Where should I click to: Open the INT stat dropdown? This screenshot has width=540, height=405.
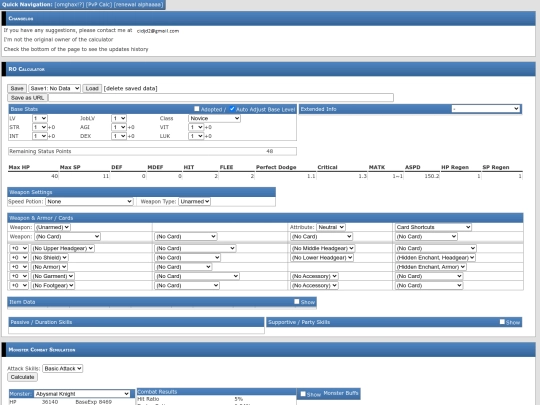(40, 136)
